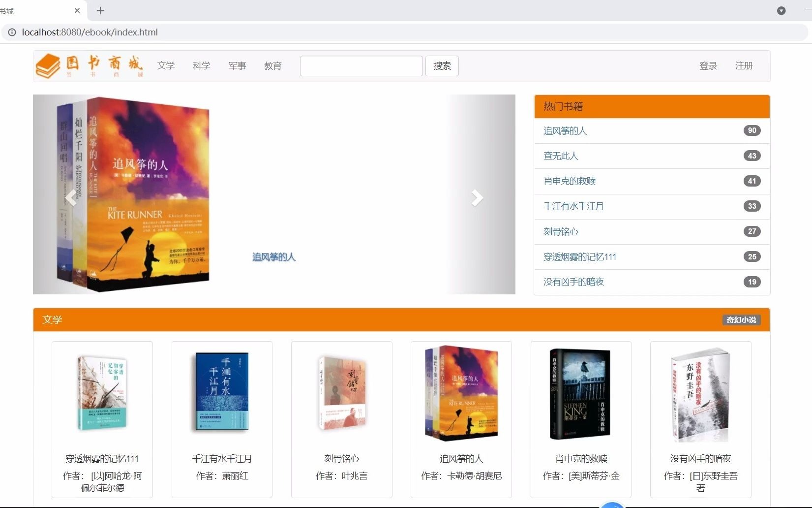
Task: Select the 奇幻小说 tag
Action: [741, 320]
